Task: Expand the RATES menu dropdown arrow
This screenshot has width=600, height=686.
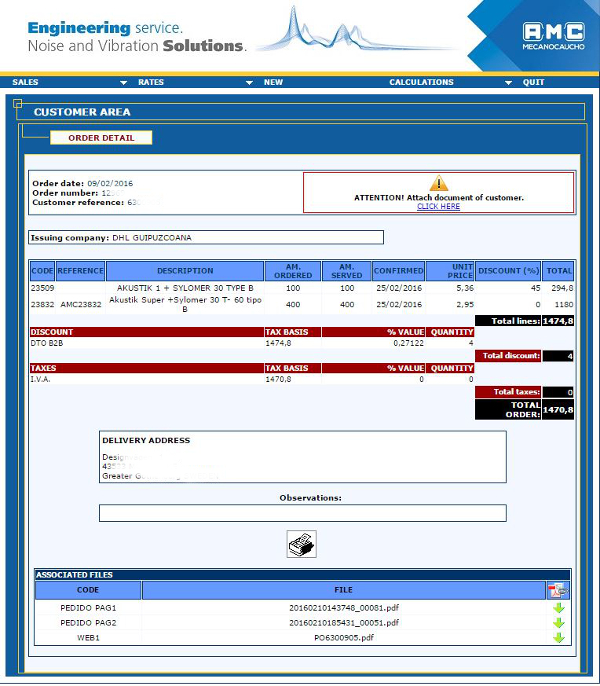Action: tap(249, 82)
